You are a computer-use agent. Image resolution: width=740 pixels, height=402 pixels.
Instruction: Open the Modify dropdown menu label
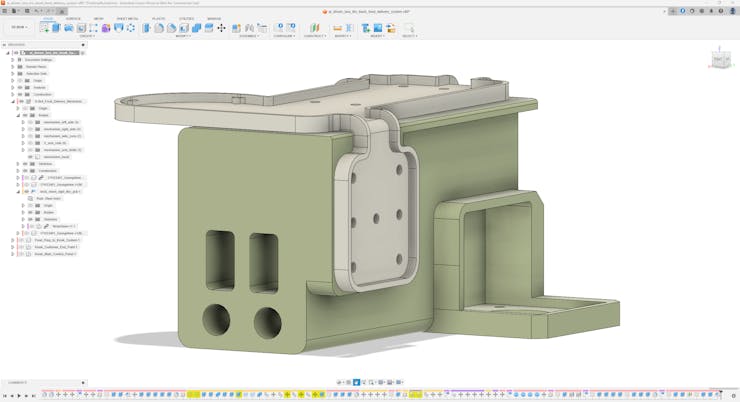pos(183,36)
